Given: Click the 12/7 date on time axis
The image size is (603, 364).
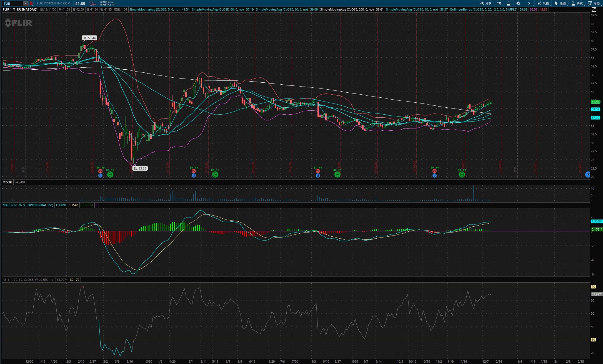Looking at the screenshot, I should (x=486, y=362).
